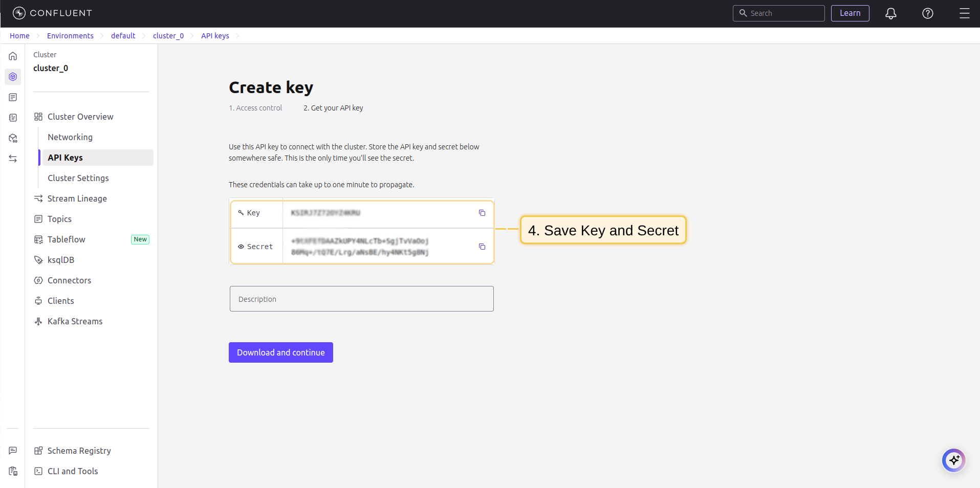980x488 pixels.
Task: Click the home icon in left rail
Action: coord(13,56)
